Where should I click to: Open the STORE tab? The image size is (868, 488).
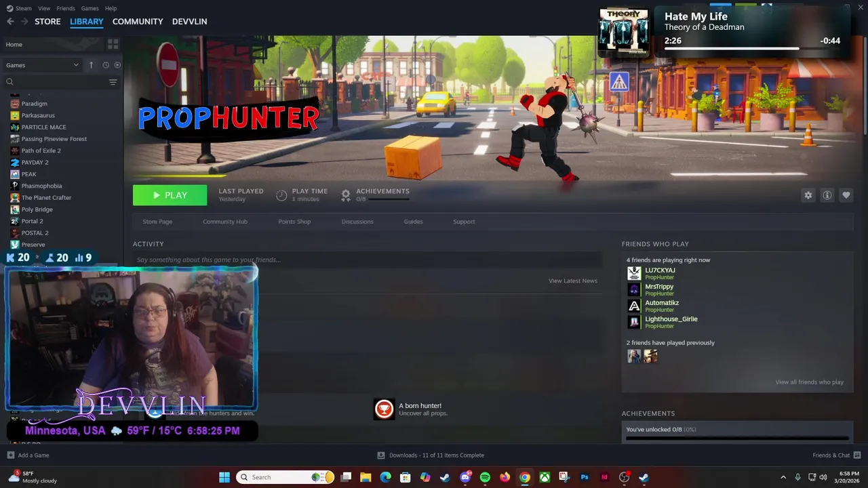[x=47, y=22]
